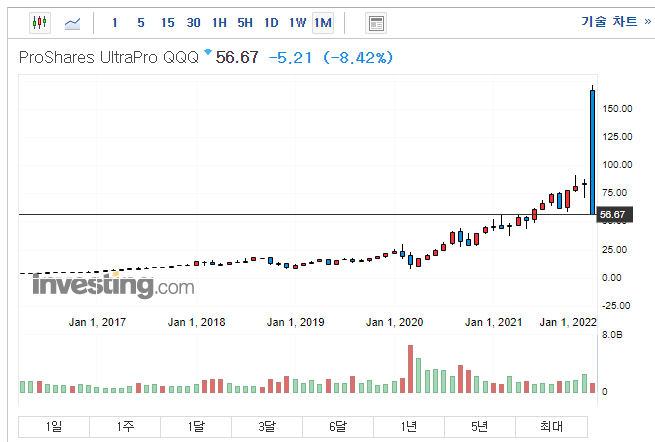Select the 6달 range tab
This screenshot has width=655, height=442.
(x=338, y=427)
